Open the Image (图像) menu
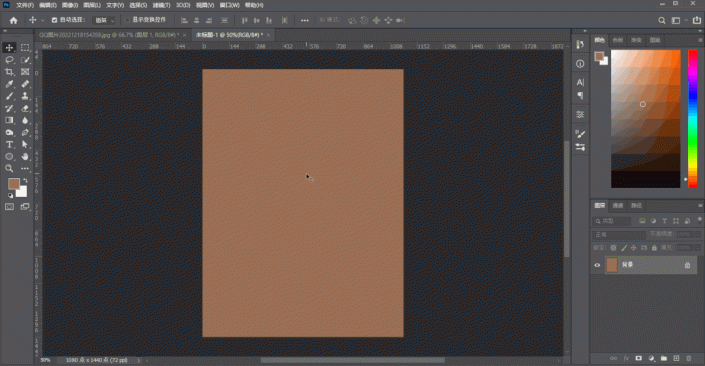Image resolution: width=705 pixels, height=366 pixels. (70, 5)
